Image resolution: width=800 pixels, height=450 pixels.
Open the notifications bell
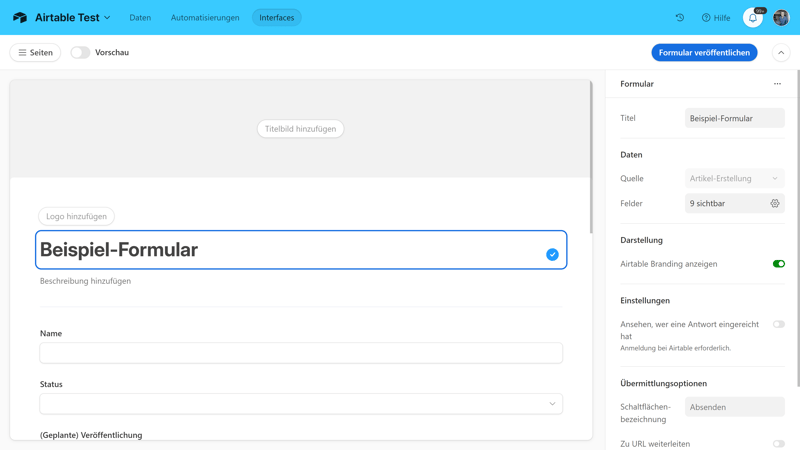pyautogui.click(x=753, y=17)
